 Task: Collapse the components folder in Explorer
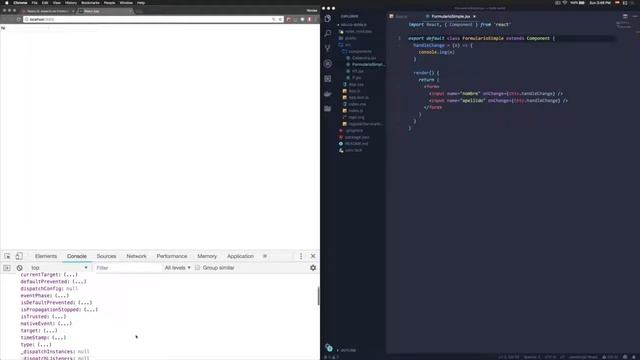360,51
